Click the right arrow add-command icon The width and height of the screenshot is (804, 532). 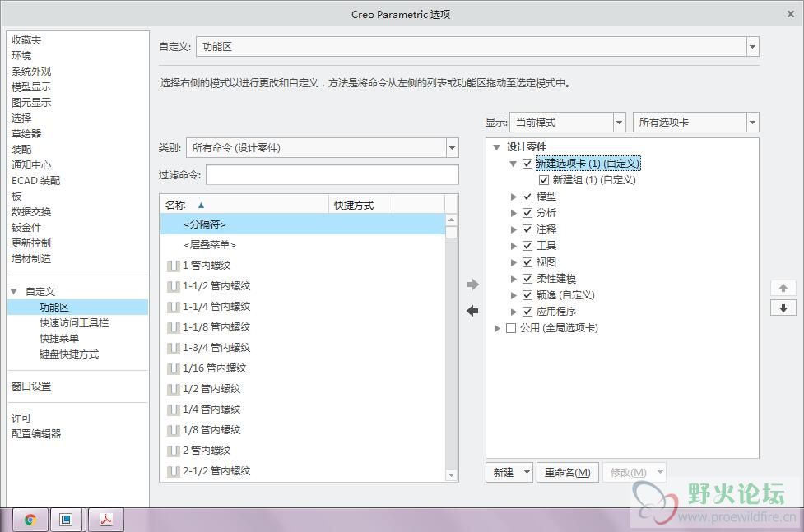pos(472,285)
